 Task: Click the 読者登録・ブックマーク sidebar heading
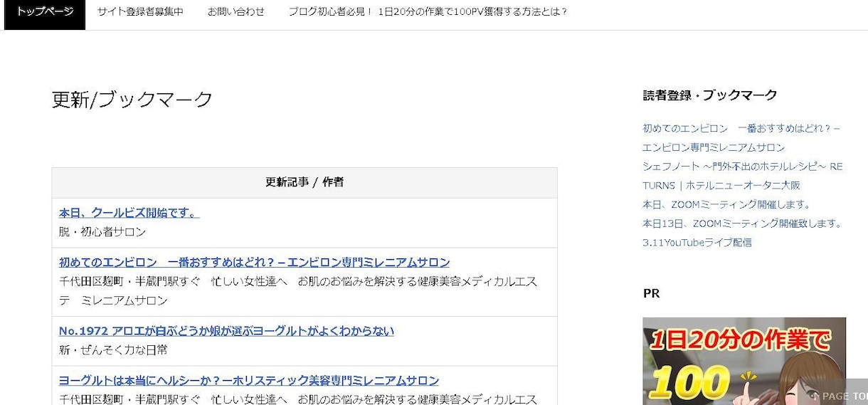pos(710,95)
